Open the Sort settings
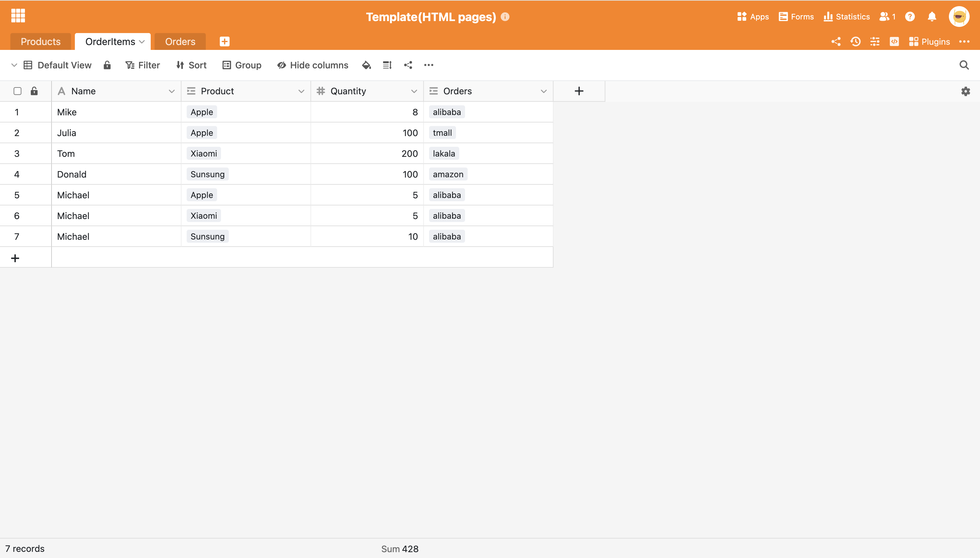Image resolution: width=980 pixels, height=558 pixels. [191, 65]
